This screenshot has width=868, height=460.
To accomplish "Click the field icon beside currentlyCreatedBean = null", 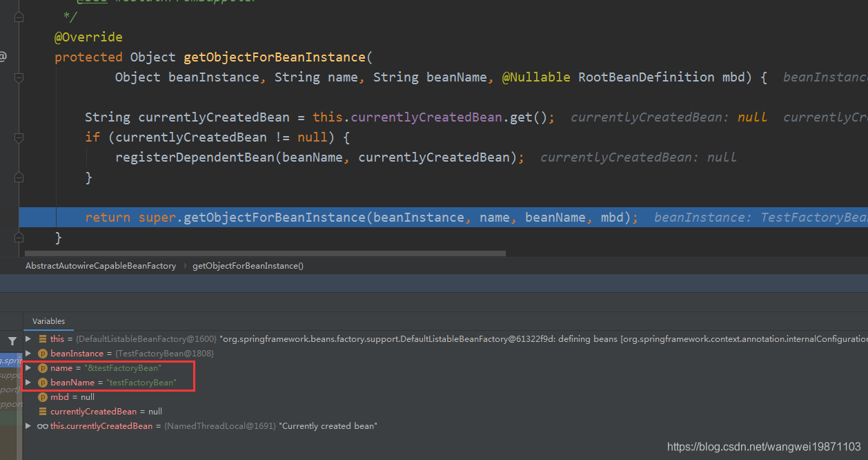I will point(43,412).
